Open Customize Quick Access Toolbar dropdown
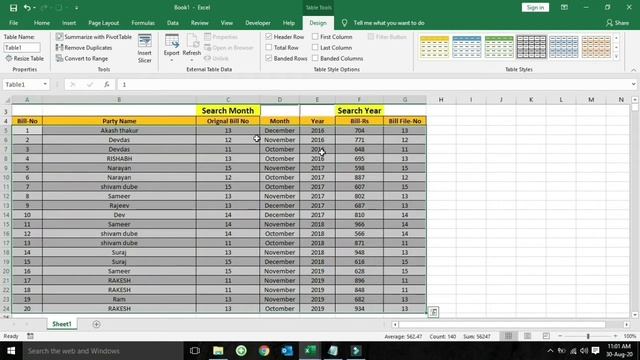The width and height of the screenshot is (640, 360). [x=76, y=7]
